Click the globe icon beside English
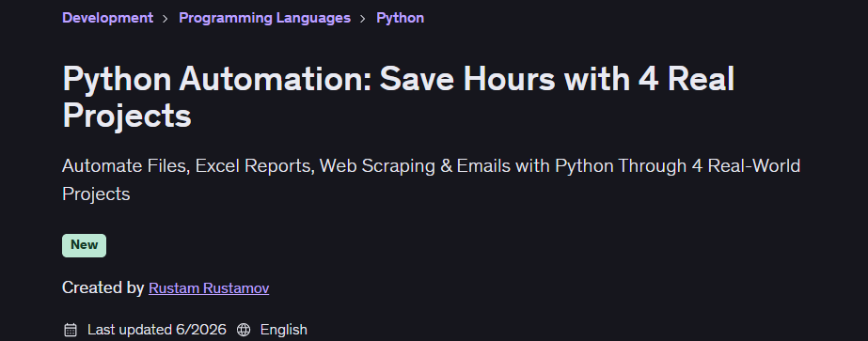The width and height of the screenshot is (868, 341). (x=244, y=330)
